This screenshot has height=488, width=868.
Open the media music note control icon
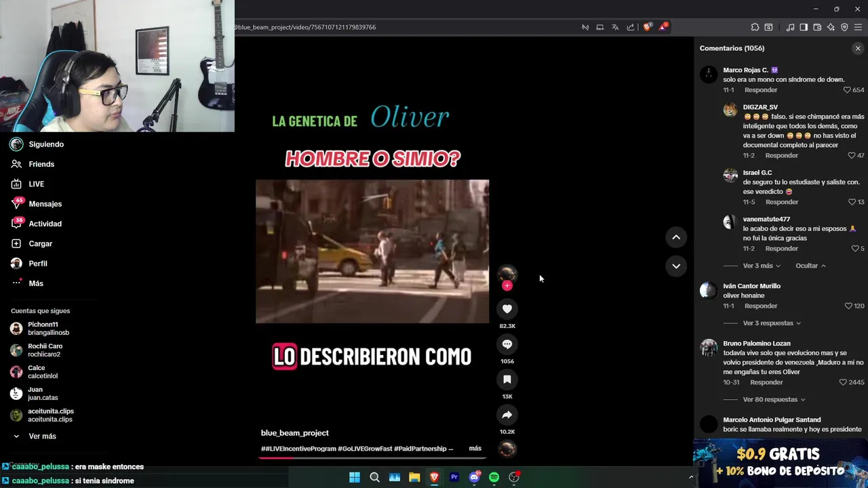tap(790, 27)
